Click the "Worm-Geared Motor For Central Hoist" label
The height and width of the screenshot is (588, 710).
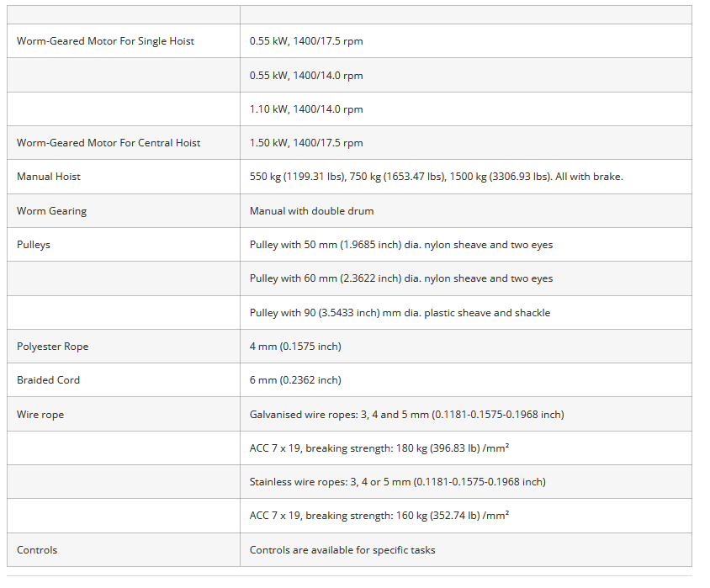[x=109, y=143]
